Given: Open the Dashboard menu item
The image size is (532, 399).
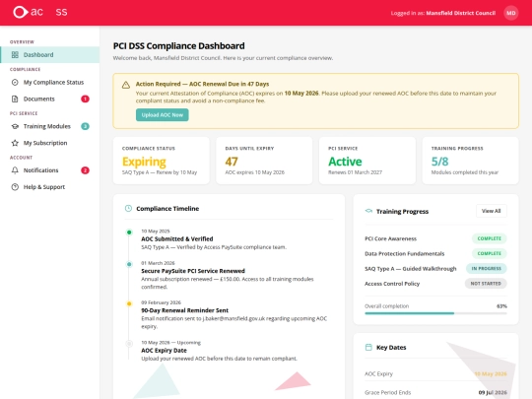Looking at the screenshot, I should 50,54.
